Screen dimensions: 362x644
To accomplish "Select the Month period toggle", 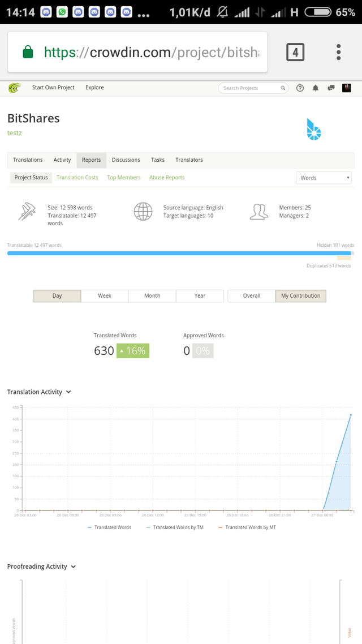I will click(152, 296).
